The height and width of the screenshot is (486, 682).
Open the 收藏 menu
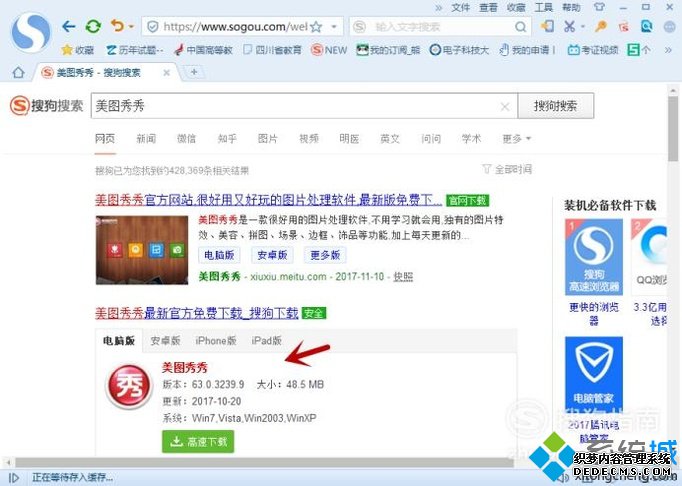click(x=516, y=7)
